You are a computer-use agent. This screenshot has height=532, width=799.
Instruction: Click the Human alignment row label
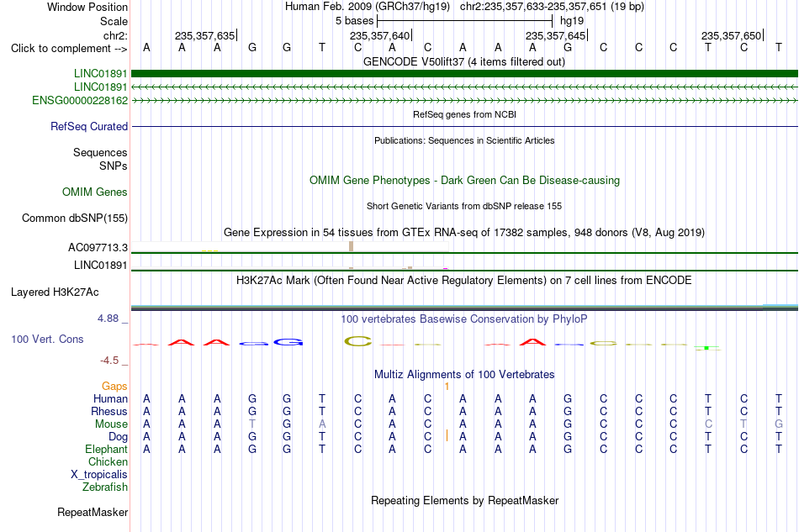coord(110,398)
